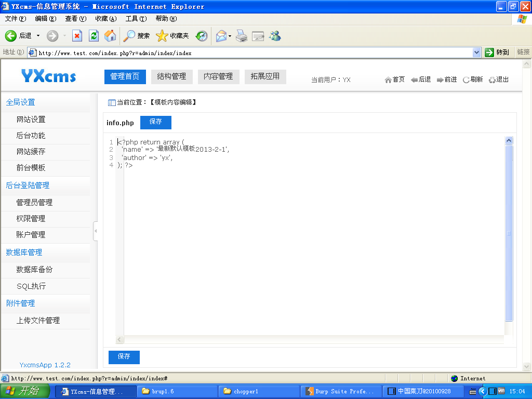Screen dimensions: 532x399
Task: Open the 文件 menu
Action: click(15, 19)
